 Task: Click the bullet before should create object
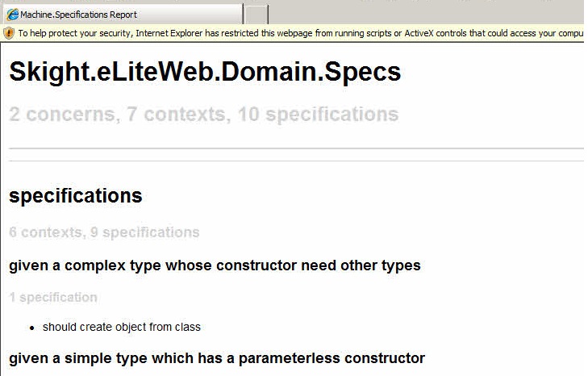[x=32, y=328]
